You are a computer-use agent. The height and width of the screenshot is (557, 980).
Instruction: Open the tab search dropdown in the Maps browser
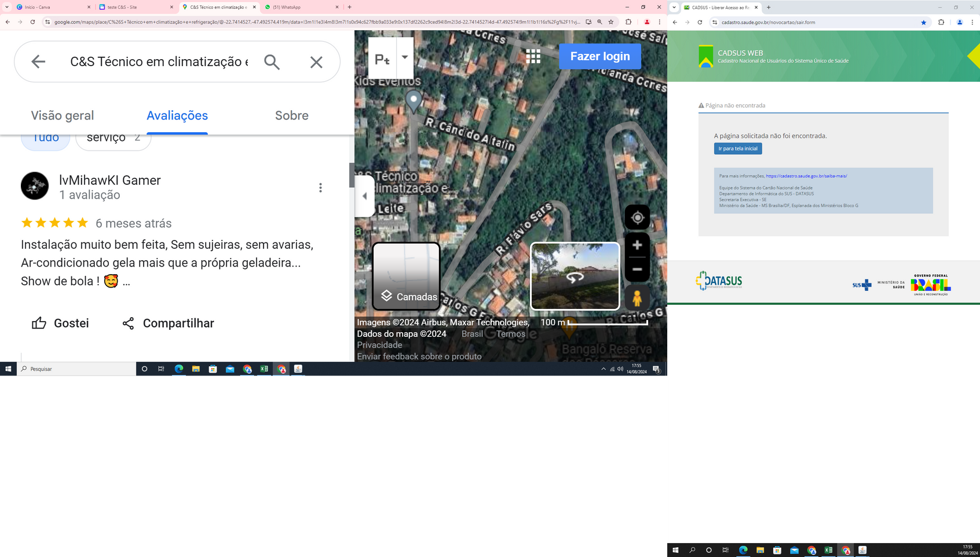pos(7,7)
